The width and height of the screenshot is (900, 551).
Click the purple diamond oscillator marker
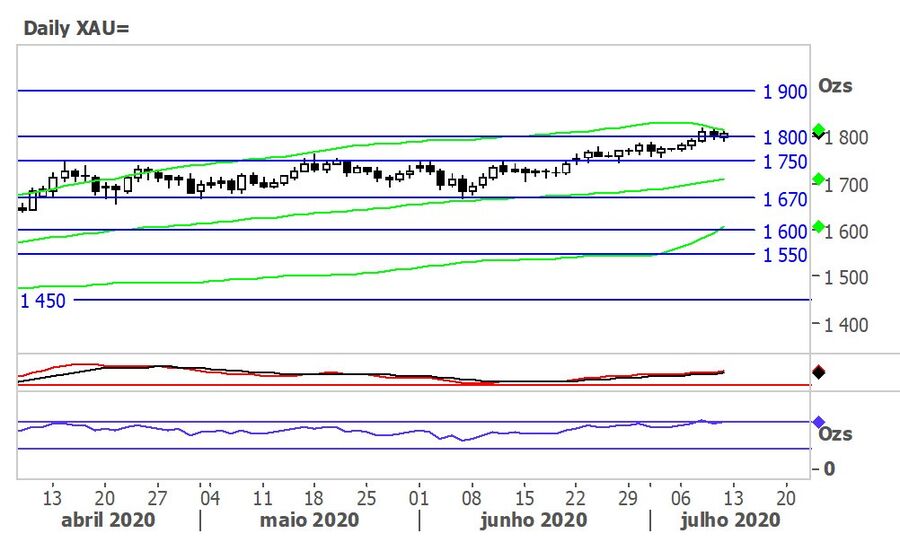click(818, 423)
